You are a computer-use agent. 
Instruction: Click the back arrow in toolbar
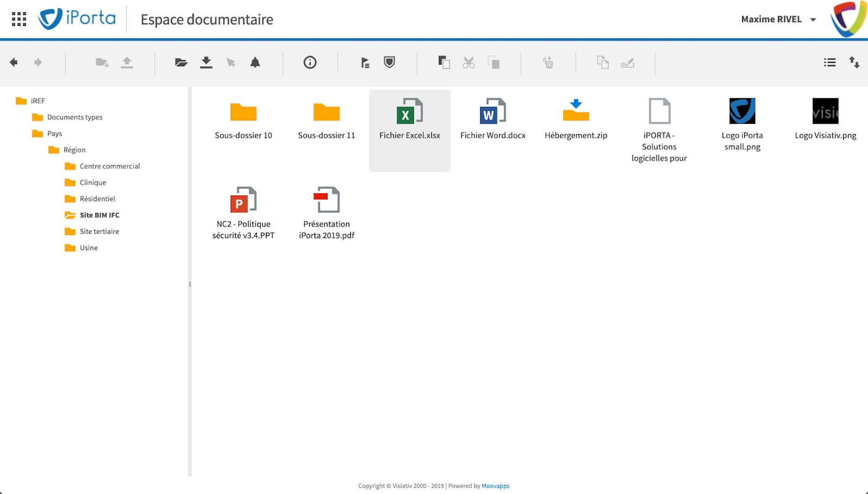click(14, 62)
